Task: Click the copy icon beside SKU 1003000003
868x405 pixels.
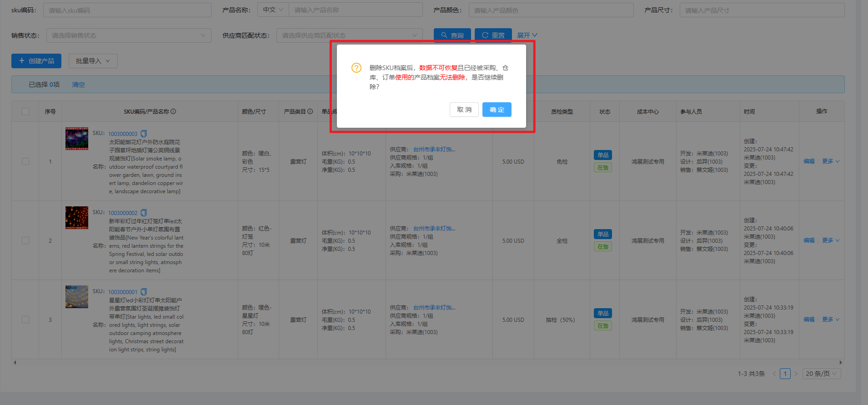Action: (144, 134)
